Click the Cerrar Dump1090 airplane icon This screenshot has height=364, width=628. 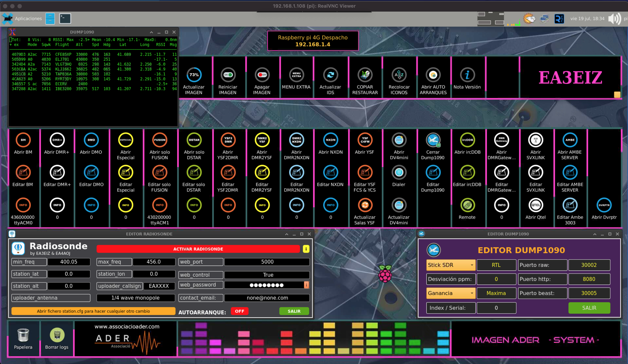[x=433, y=140]
